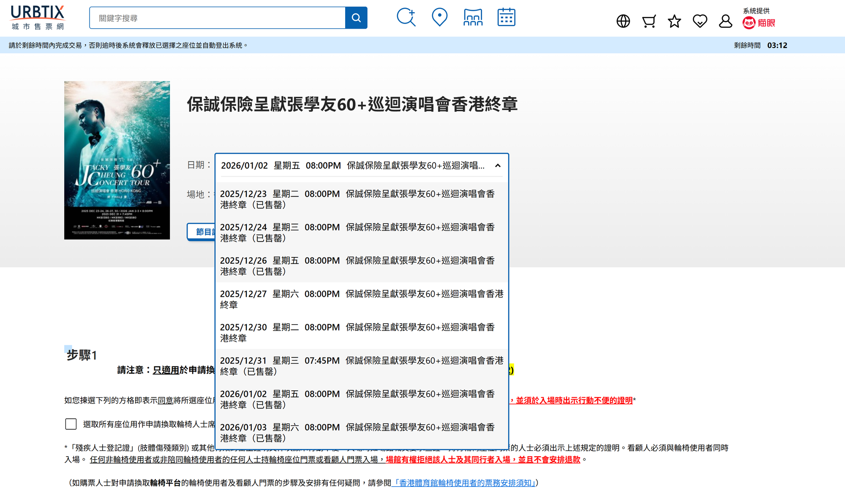This screenshot has width=845, height=504.
Task: Click the URBTIX logo
Action: coord(38,18)
